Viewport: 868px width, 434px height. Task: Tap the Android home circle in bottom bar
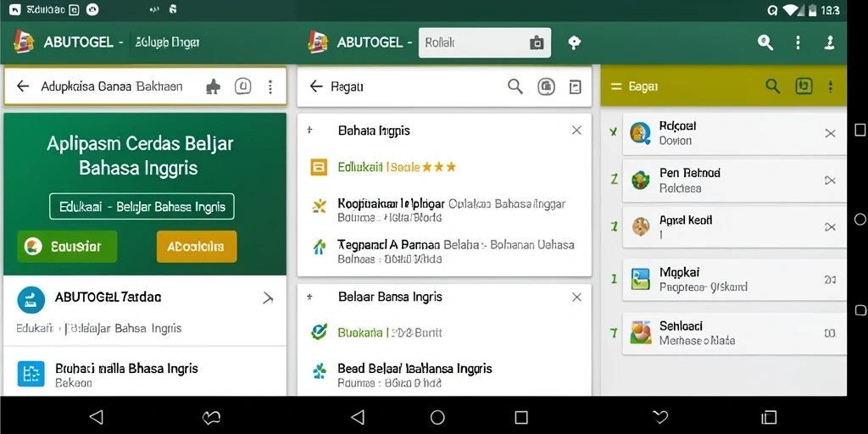point(437,417)
